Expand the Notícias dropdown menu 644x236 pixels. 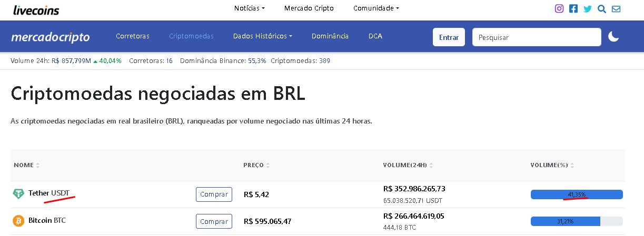[x=250, y=8]
